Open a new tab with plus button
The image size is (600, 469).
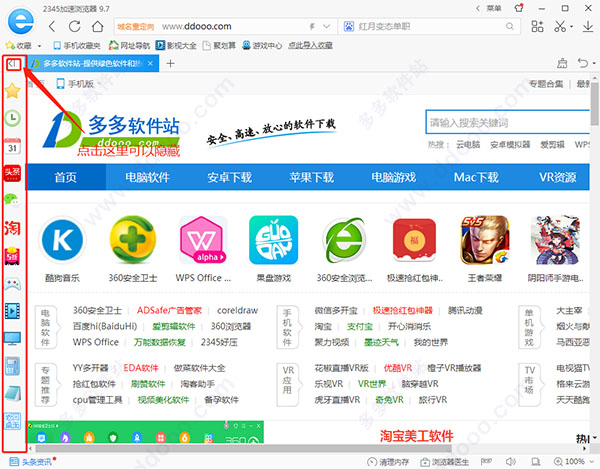[171, 64]
